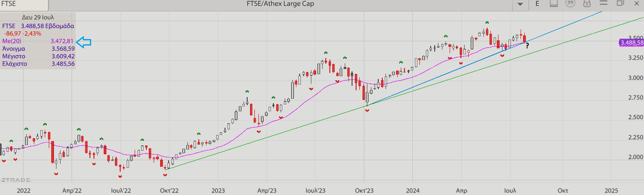
Task: Click the 'Άνοιγμα' value 3.568,59
Action: coord(63,49)
